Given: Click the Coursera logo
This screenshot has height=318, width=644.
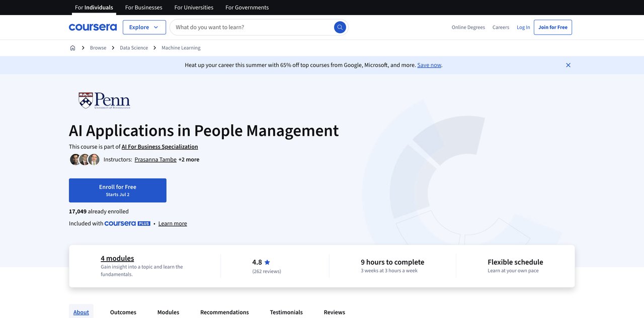Looking at the screenshot, I should pyautogui.click(x=93, y=27).
